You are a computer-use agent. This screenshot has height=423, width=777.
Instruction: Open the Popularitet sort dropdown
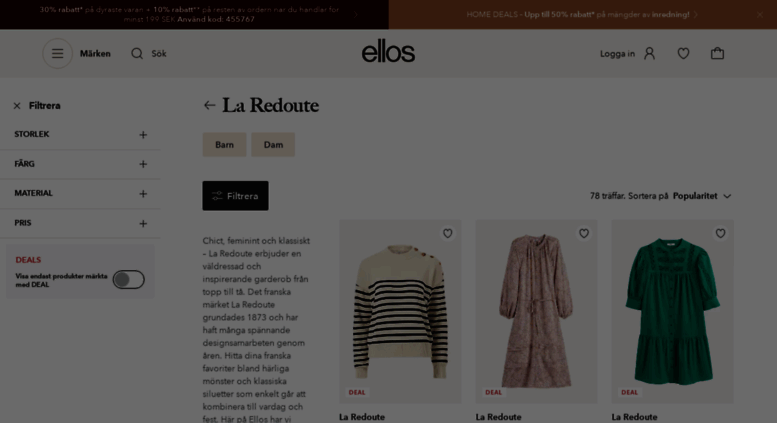click(x=702, y=196)
